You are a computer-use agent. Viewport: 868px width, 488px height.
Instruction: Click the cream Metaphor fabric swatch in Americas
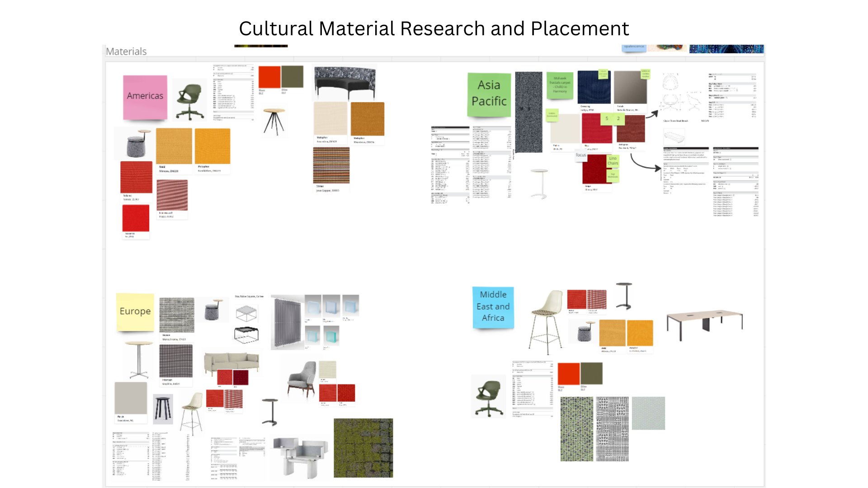pyautogui.click(x=330, y=118)
